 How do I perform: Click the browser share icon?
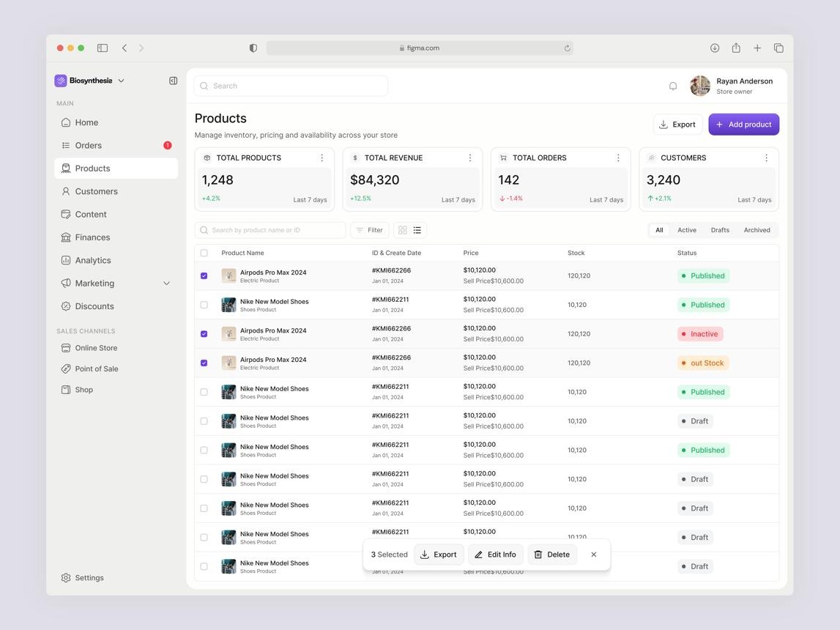pos(736,48)
